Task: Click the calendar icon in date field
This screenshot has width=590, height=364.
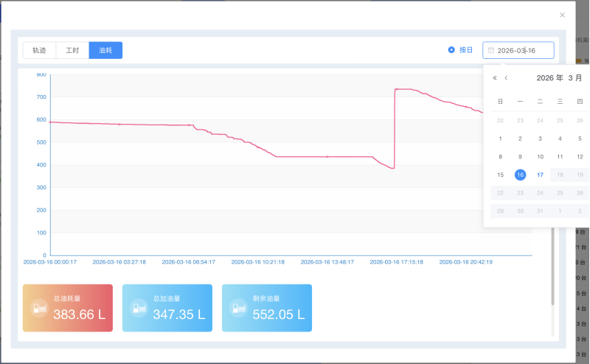Action: (x=491, y=50)
